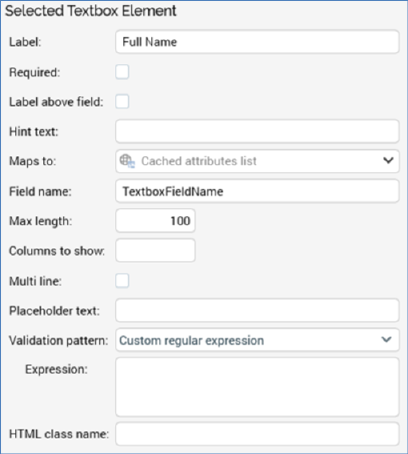Screen dimensions: 408x454
Task: Expand the Maps to dropdown arrow
Action: click(x=388, y=161)
